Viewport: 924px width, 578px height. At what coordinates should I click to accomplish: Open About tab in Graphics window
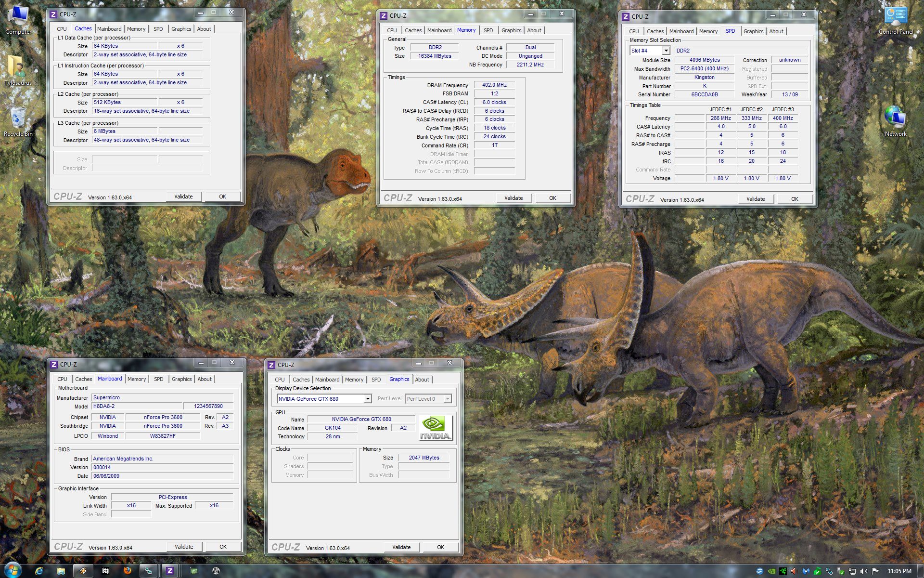tap(422, 380)
